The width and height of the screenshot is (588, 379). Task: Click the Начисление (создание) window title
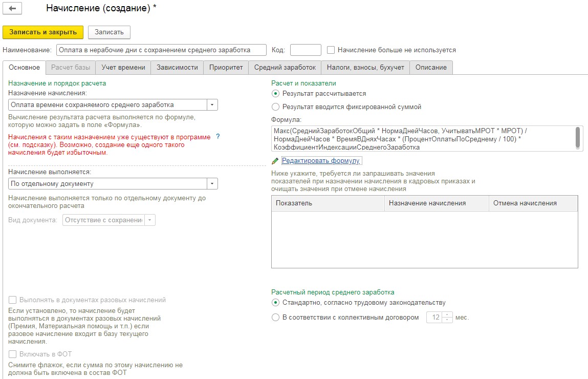click(101, 8)
